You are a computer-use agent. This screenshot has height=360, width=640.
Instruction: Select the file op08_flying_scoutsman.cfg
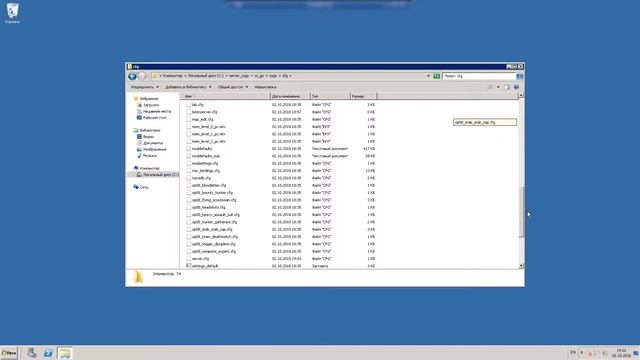coord(214,200)
